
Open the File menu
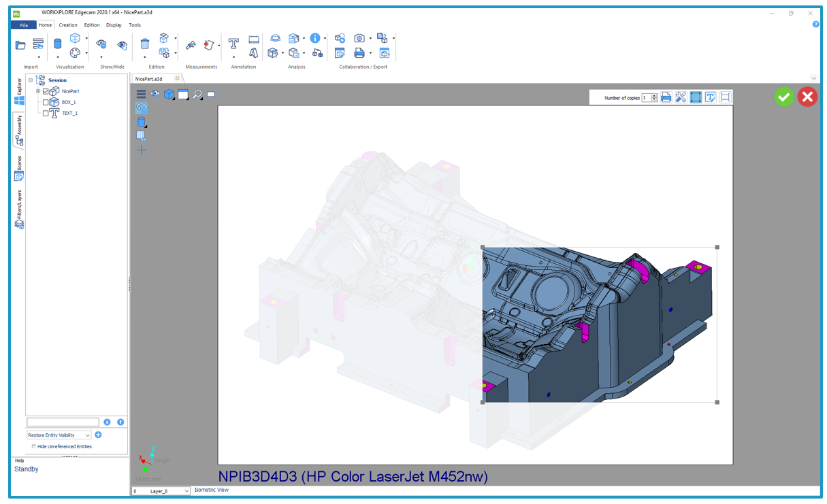pyautogui.click(x=24, y=25)
